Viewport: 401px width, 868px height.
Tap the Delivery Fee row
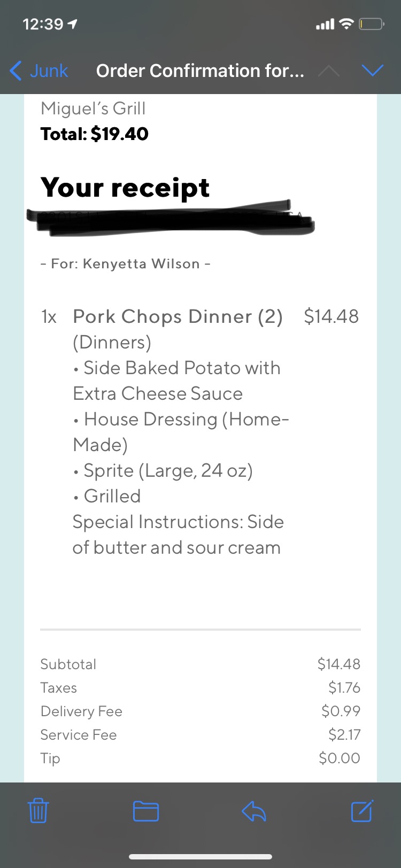pos(81,711)
